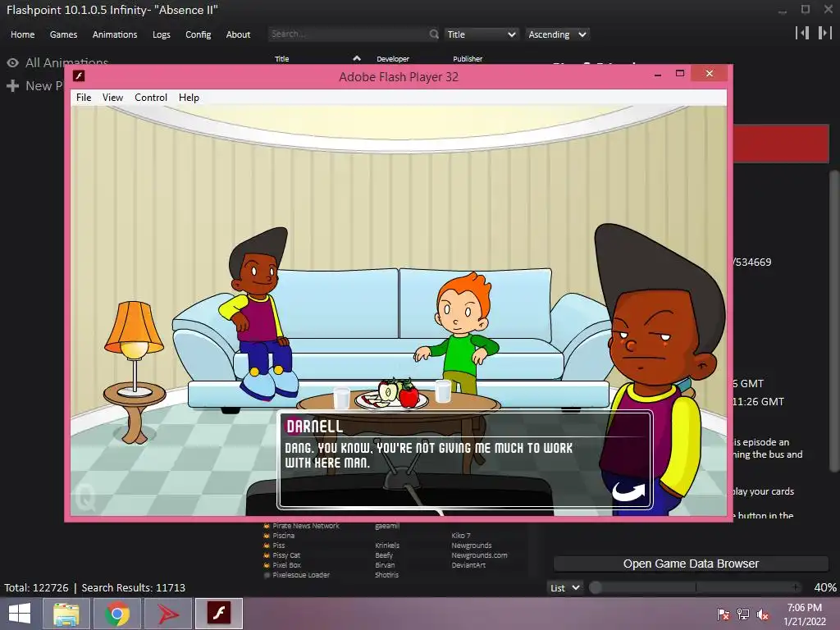The image size is (840, 630).
Task: Click the Q quality icon in the Flash animation
Action: 84,498
